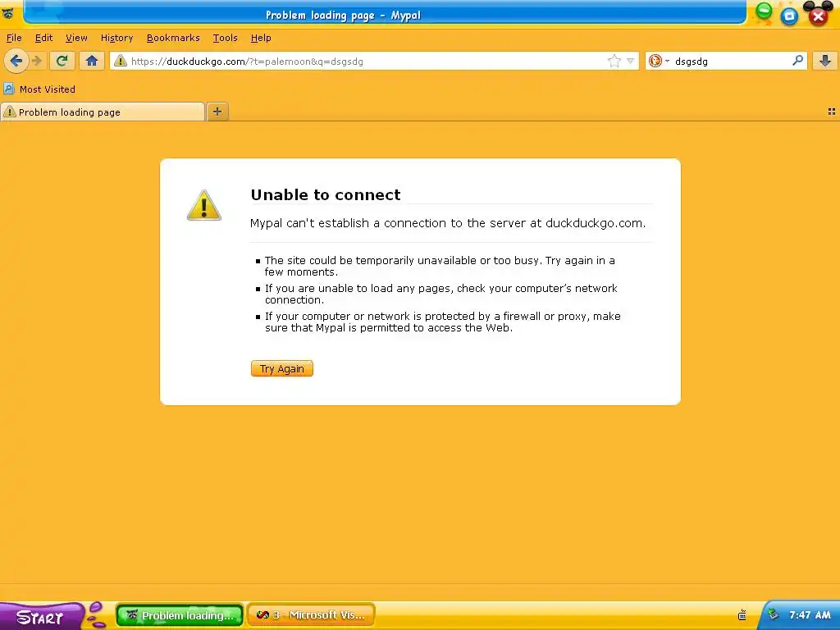Bookmark this page with the star icon
Screen dimensions: 840x630
point(614,61)
